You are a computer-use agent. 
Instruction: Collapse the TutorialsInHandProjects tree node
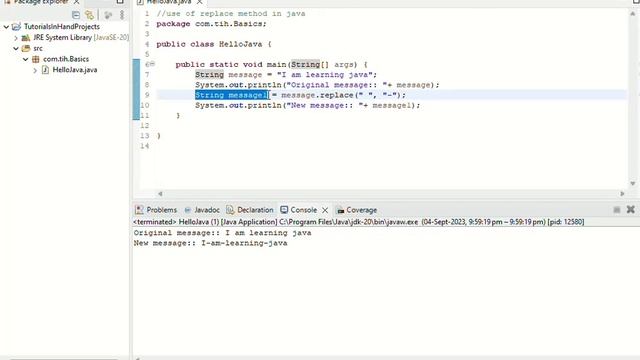[6, 27]
